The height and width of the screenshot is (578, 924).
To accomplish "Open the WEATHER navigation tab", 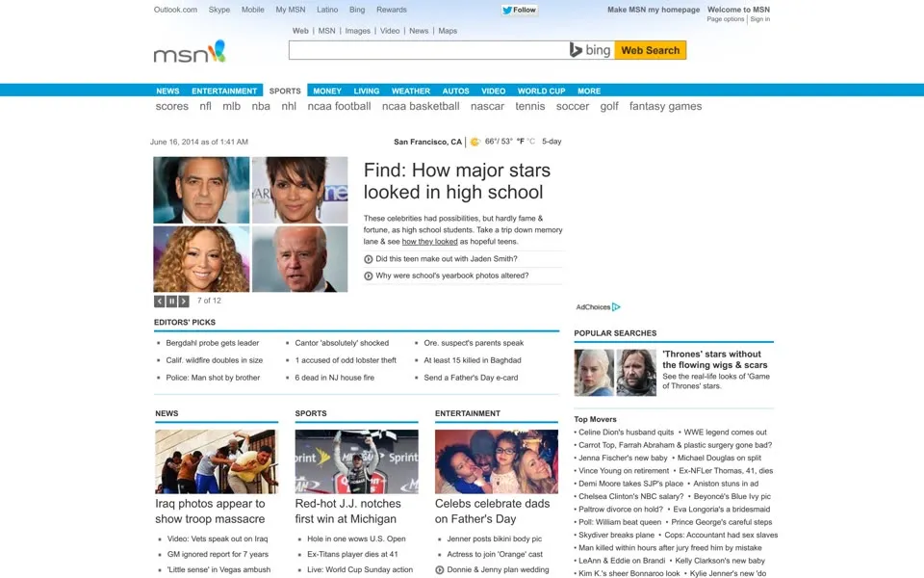I will (411, 91).
